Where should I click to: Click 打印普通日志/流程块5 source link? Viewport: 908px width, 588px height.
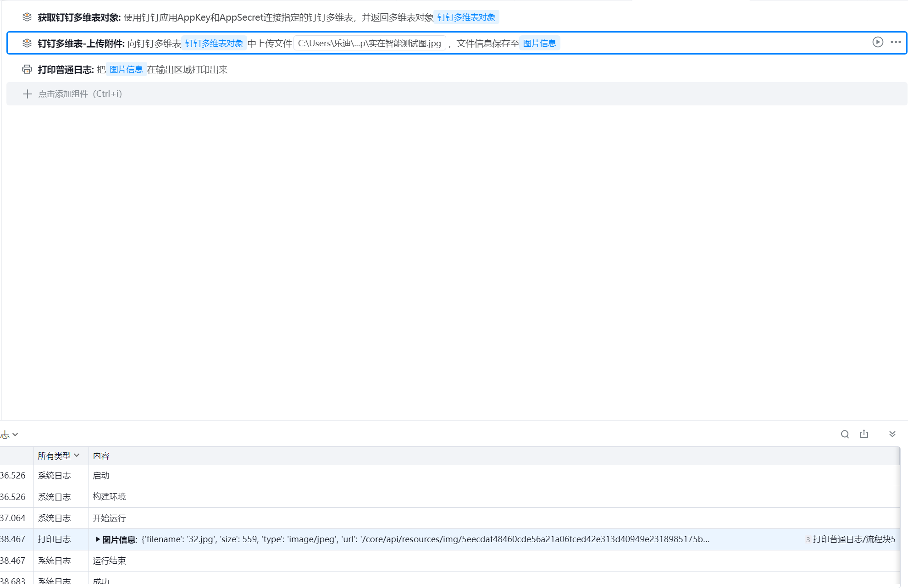(x=853, y=539)
